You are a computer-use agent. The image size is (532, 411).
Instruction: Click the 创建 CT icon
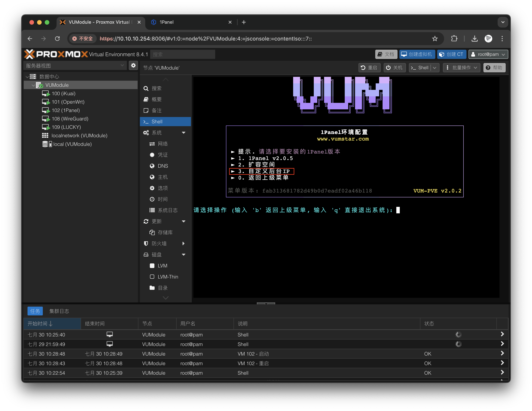[441, 54]
